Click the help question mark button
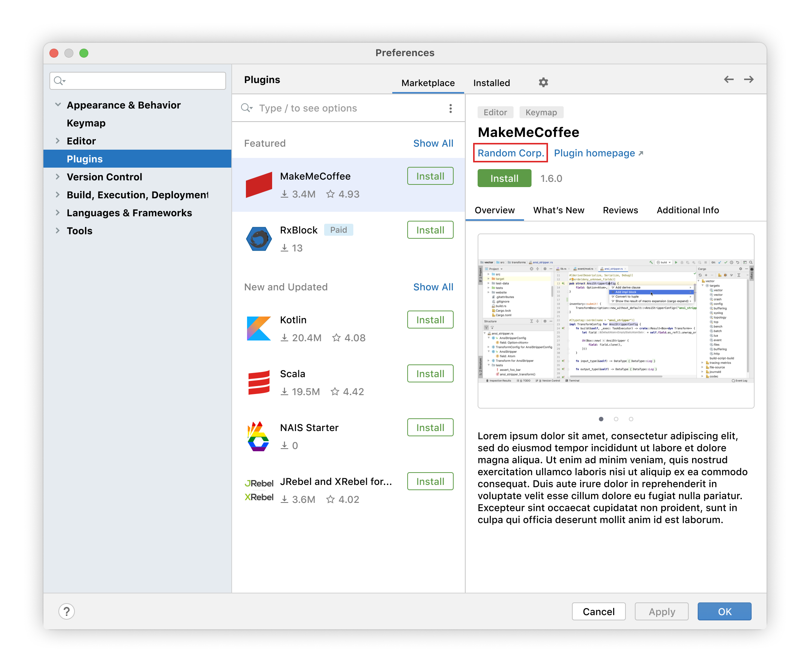 67,611
